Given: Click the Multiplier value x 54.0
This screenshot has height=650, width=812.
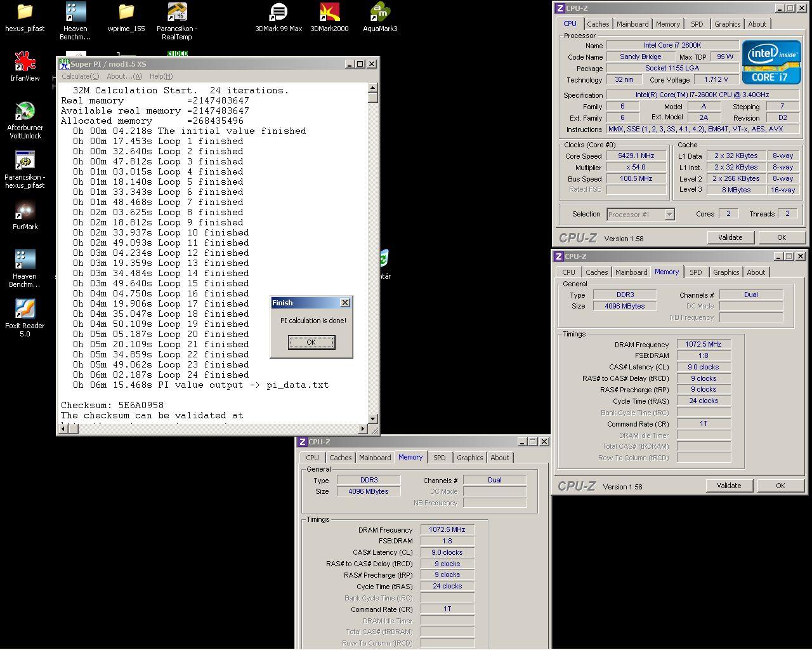Looking at the screenshot, I should coord(636,168).
